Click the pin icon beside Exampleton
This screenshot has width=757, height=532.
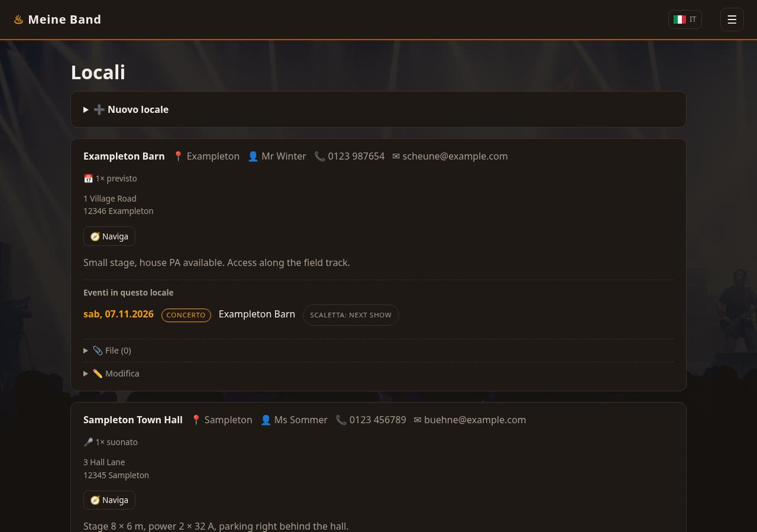tap(178, 156)
